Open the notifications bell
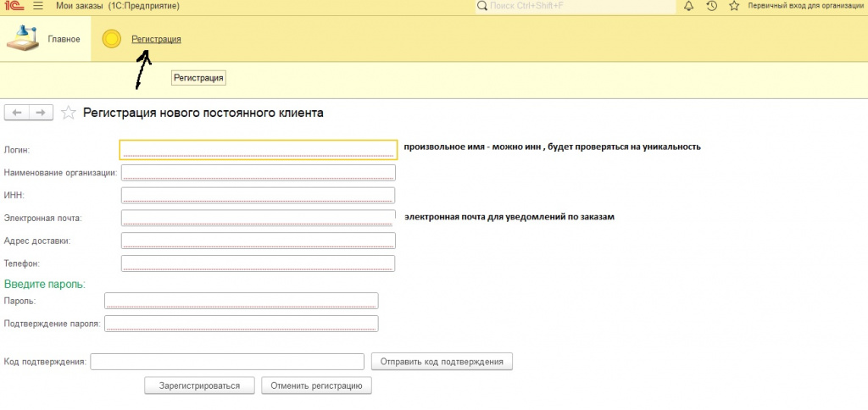 point(688,6)
